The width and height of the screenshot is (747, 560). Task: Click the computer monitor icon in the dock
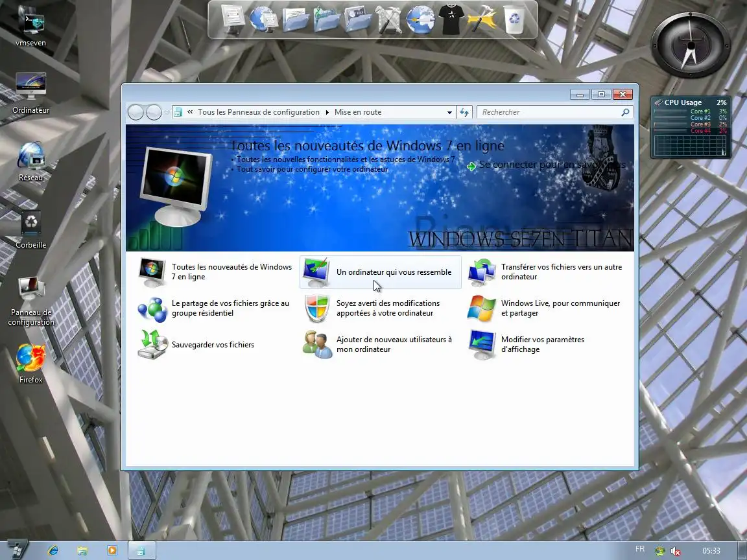point(233,19)
